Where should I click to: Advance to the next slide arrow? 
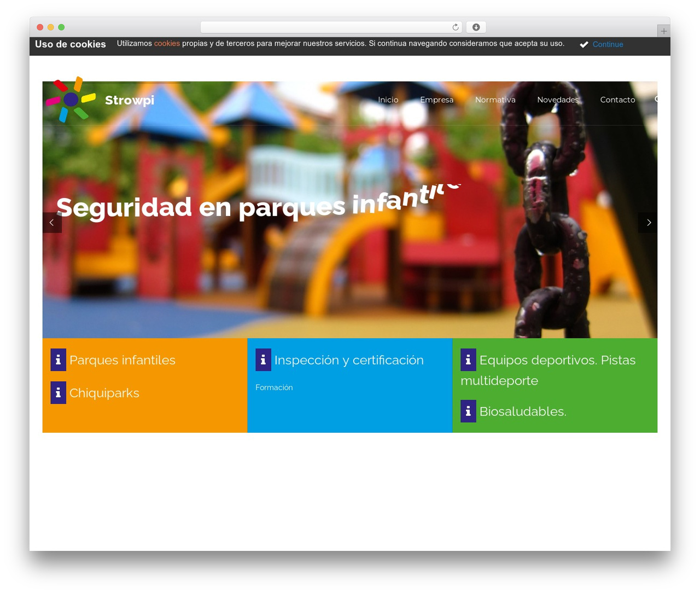[648, 223]
